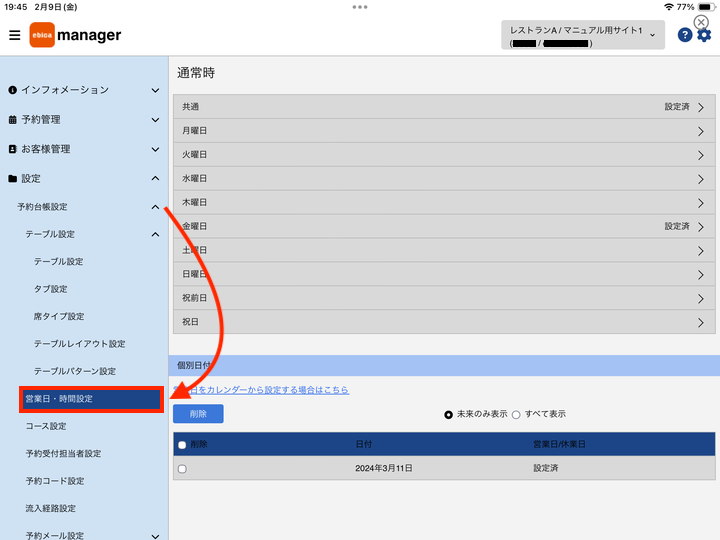Click the 2024年3月11日 date cell

point(384,468)
